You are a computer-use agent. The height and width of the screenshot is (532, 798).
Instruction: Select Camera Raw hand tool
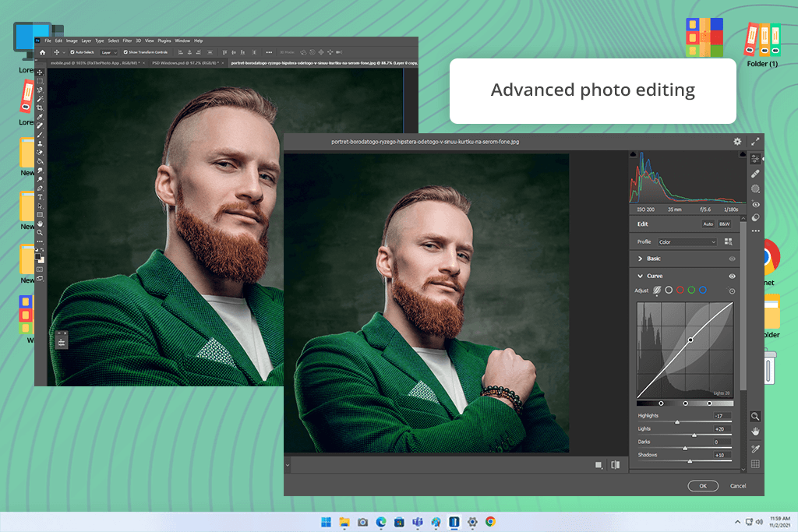[755, 432]
